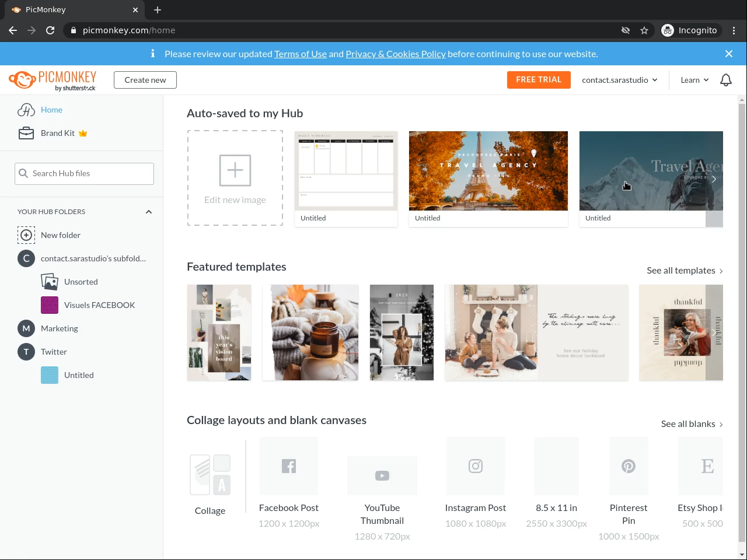Select Visuels FACEBOOK folder
Image resolution: width=747 pixels, height=560 pixels.
point(99,305)
